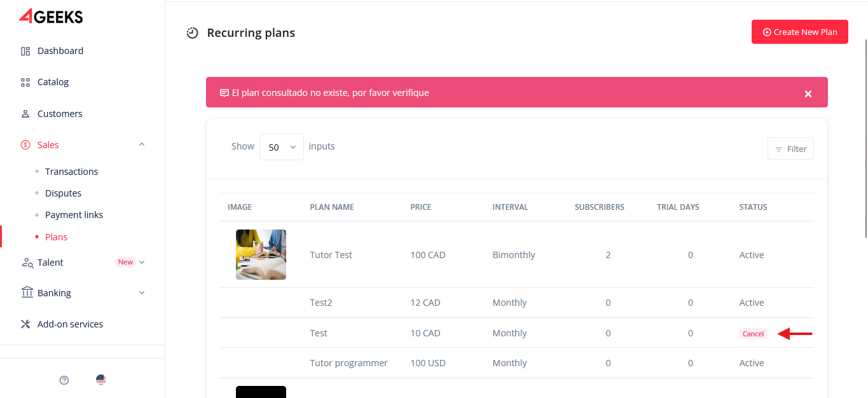Expand the Talent menu section
The image size is (868, 398).
[x=142, y=262]
